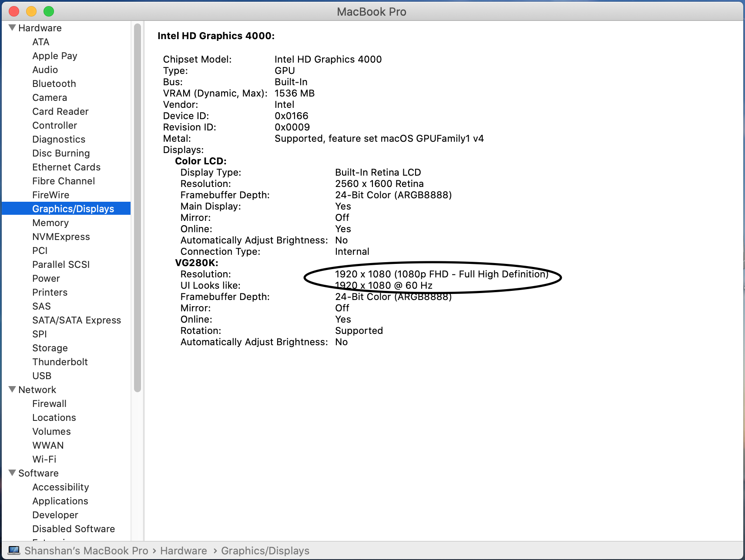Image resolution: width=745 pixels, height=560 pixels.
Task: Show Thunderbolt information
Action: [60, 362]
